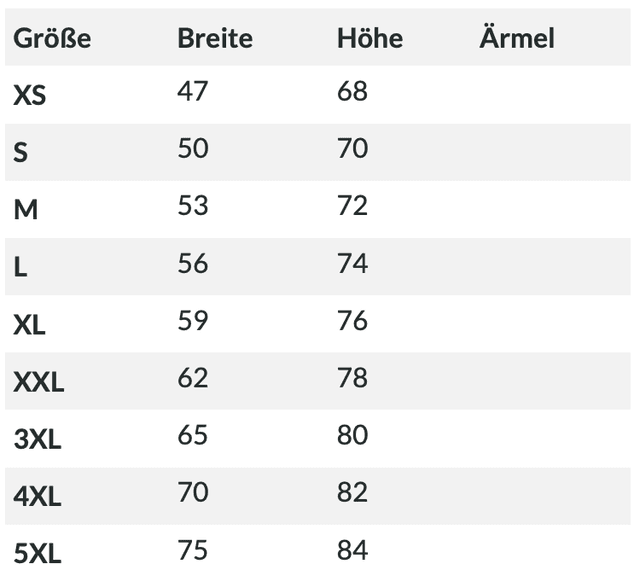
Task: Click the height value 70 for S
Action: point(353,148)
